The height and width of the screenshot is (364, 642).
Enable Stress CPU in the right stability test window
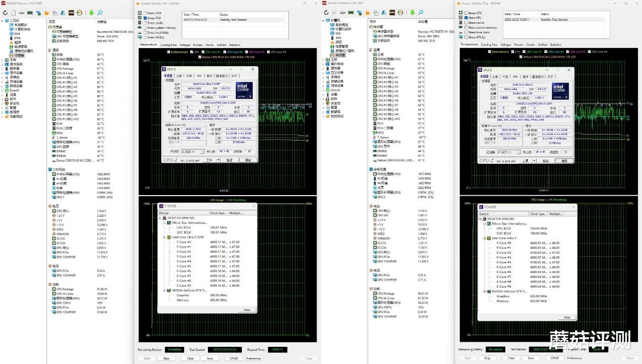(466, 13)
